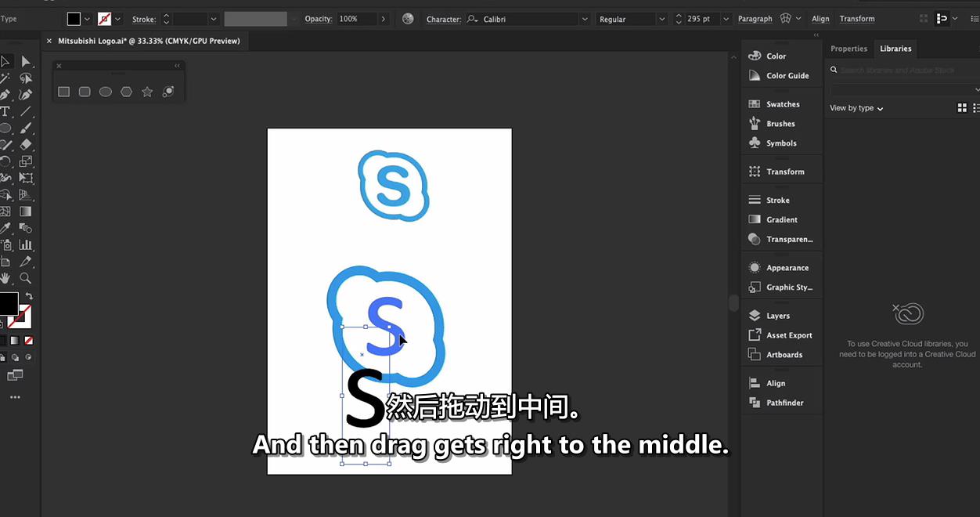Swap fill and stroke colors
The width and height of the screenshot is (980, 517).
point(29,296)
